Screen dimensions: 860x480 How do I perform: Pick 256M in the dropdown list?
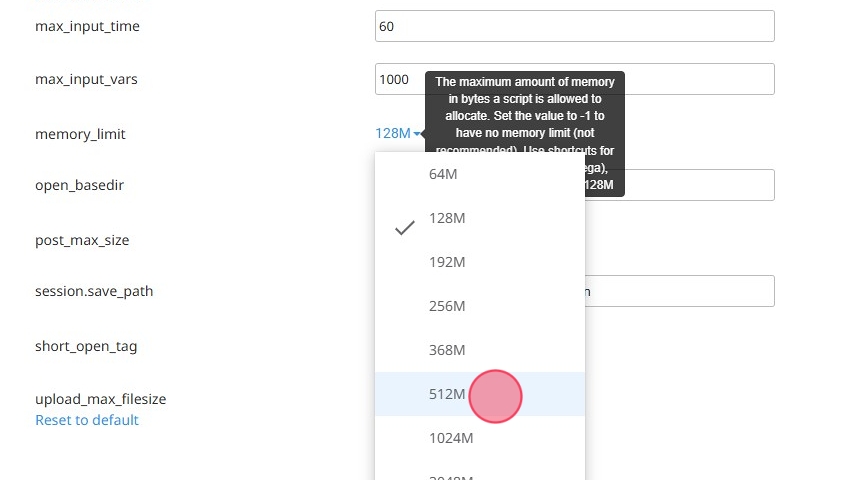447,306
